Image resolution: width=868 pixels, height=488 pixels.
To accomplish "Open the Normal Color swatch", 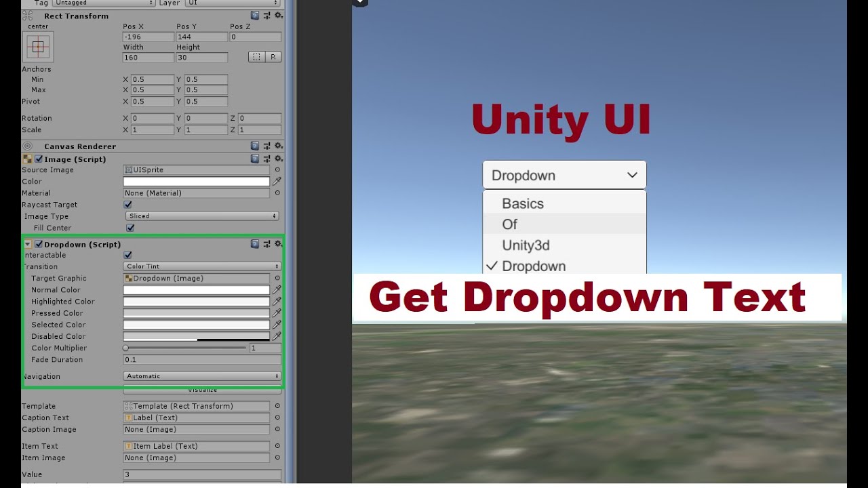I will [197, 290].
